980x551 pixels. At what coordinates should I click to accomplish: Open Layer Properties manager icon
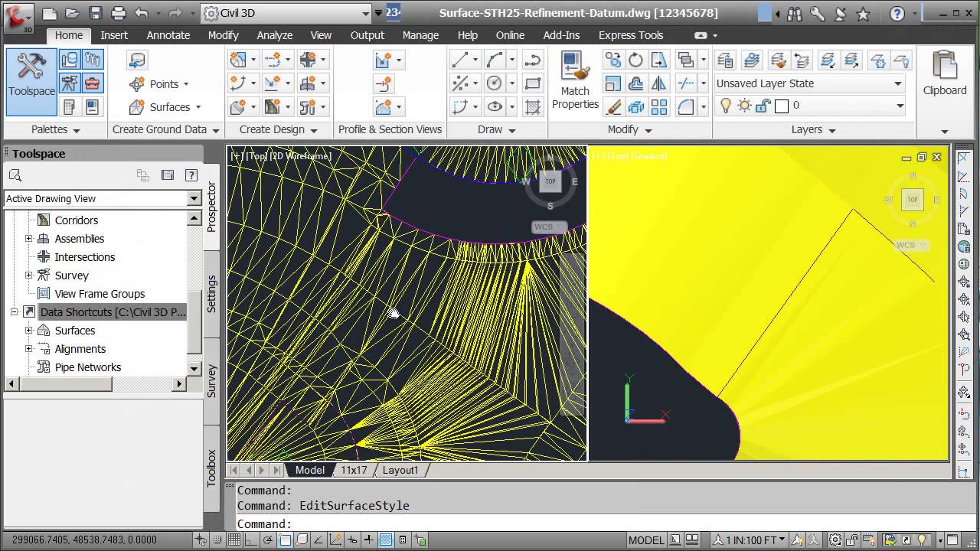725,60
